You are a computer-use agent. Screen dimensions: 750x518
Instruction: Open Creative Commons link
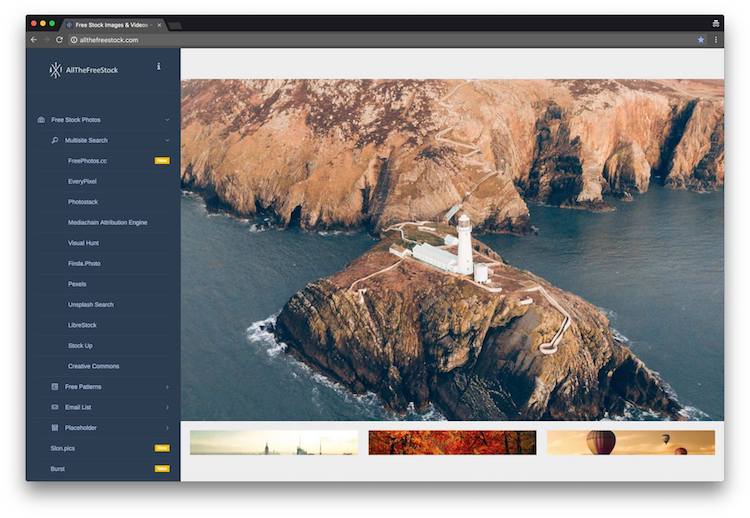(x=94, y=366)
